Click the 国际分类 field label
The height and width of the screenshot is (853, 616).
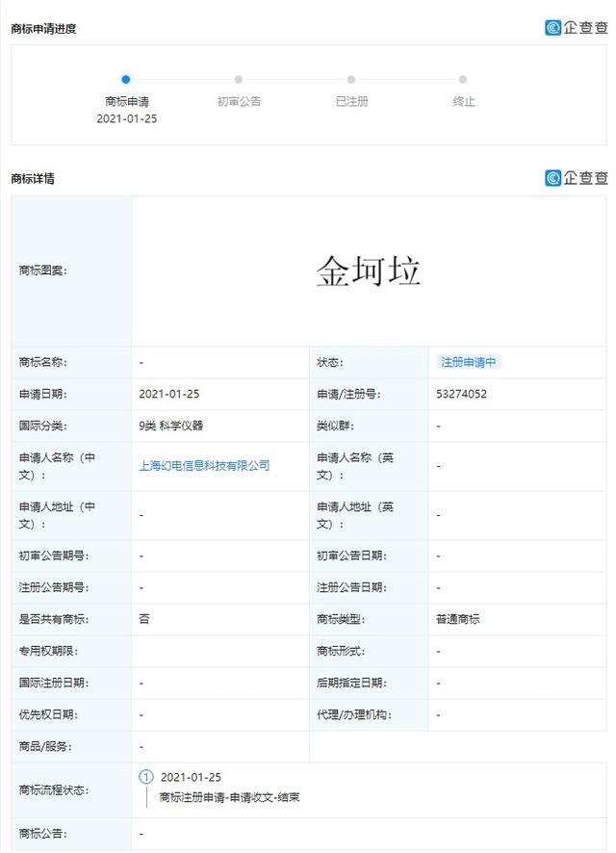(x=43, y=426)
